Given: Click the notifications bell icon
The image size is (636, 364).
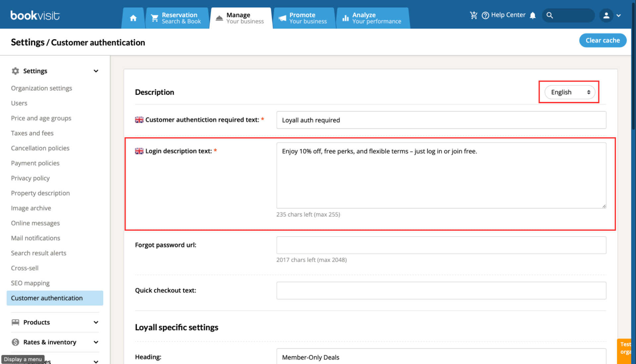Looking at the screenshot, I should click(533, 16).
